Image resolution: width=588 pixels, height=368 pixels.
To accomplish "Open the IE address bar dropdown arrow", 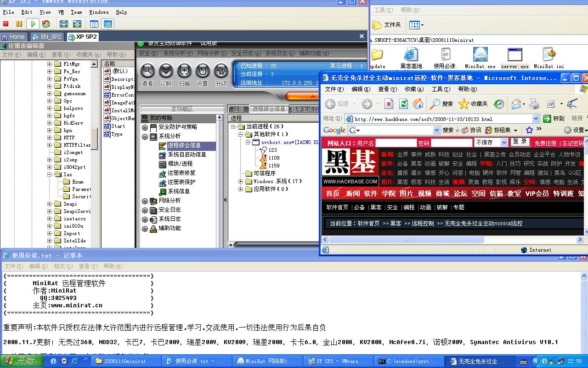I will tap(536, 119).
